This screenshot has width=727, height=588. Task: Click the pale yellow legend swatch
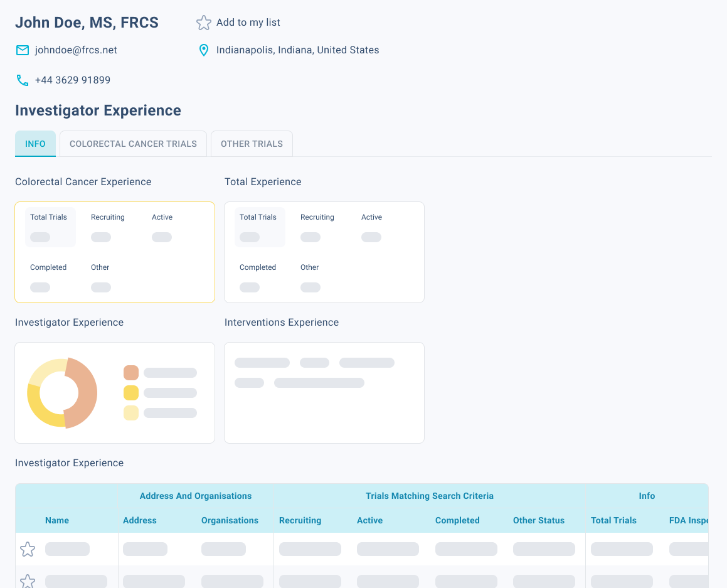pos(131,413)
